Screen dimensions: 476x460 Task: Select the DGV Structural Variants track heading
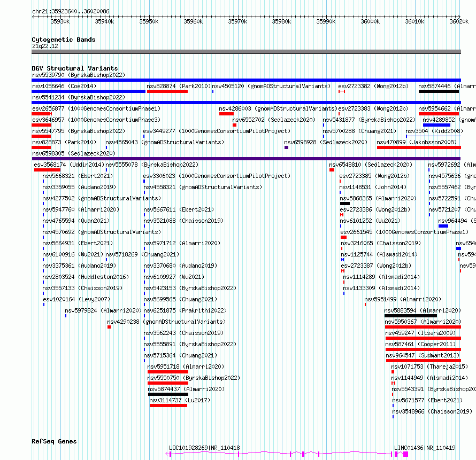[75, 68]
